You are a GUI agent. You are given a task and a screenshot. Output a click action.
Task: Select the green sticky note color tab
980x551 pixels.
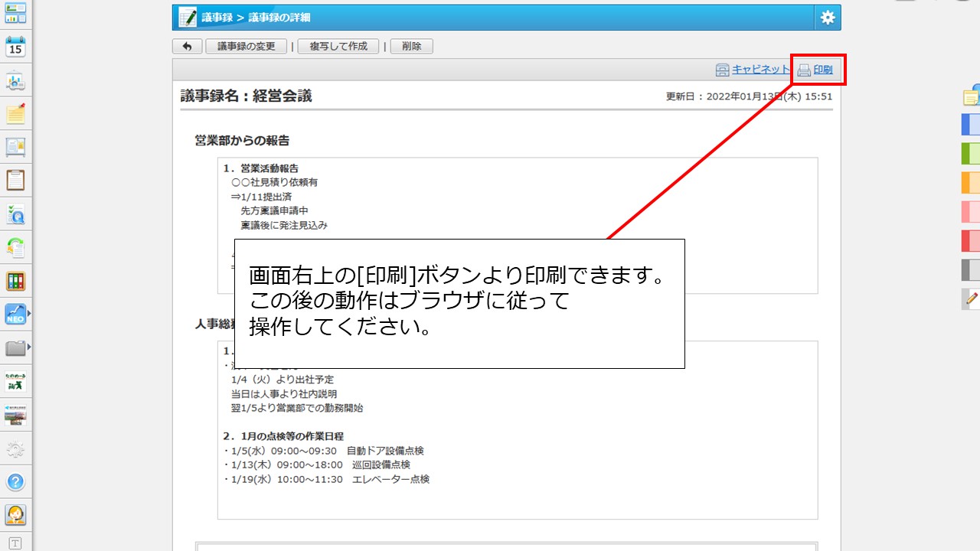coord(970,153)
